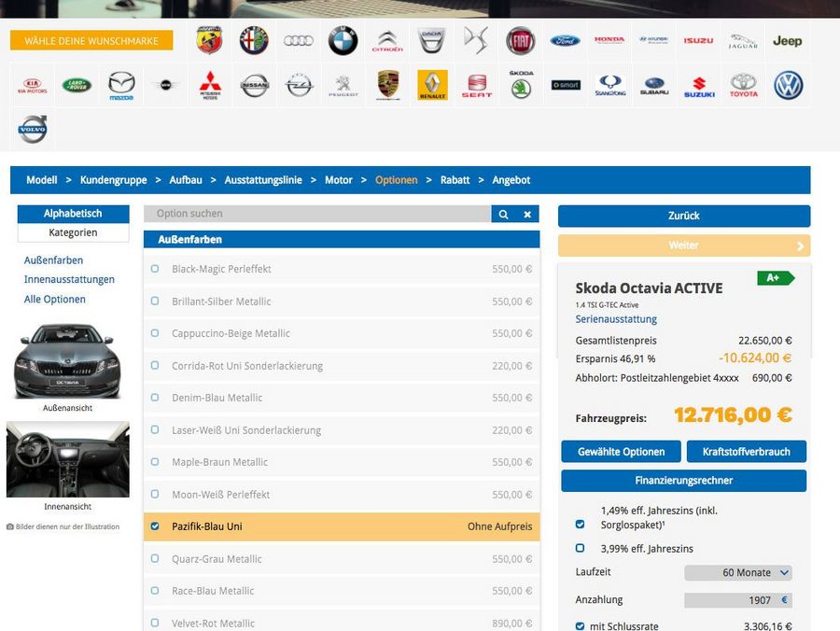Viewport: 840px width, 631px height.
Task: Switch to Kategorien tab
Action: [74, 232]
